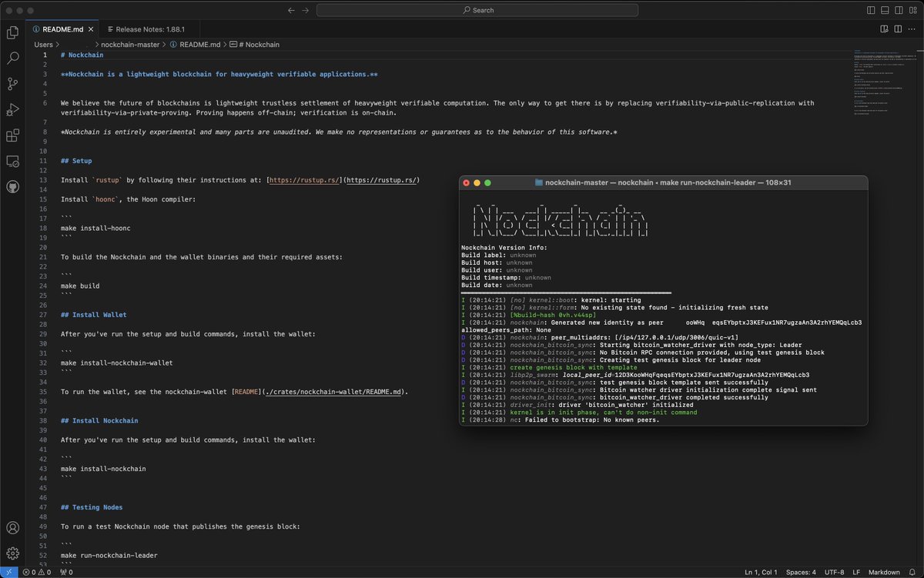Open the Extensions view

pos(12,136)
